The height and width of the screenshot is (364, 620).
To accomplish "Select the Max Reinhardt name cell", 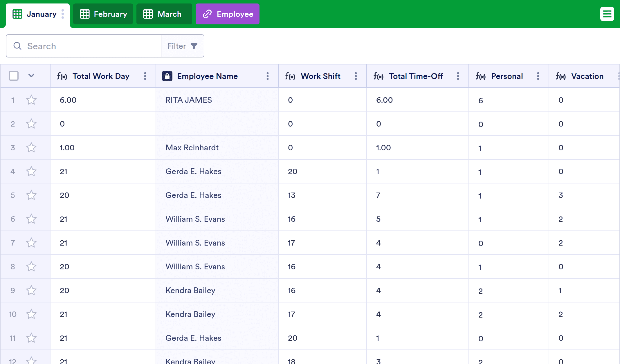I will [x=217, y=147].
